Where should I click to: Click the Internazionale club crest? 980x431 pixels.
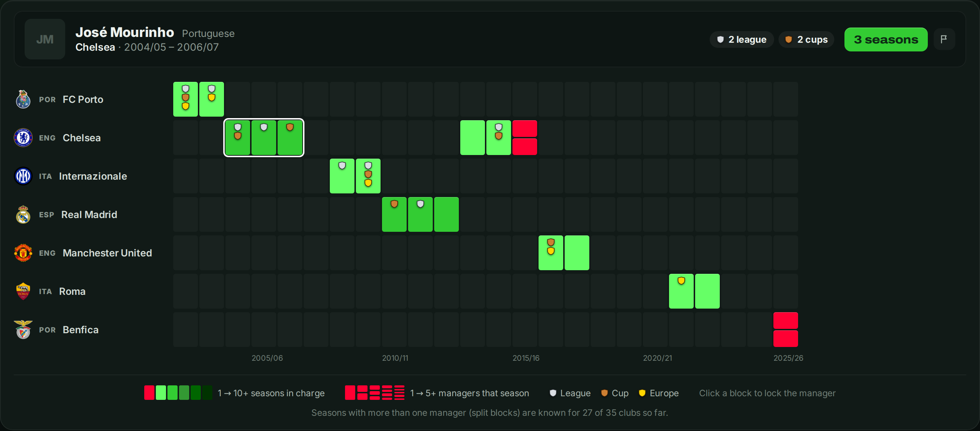coord(23,176)
